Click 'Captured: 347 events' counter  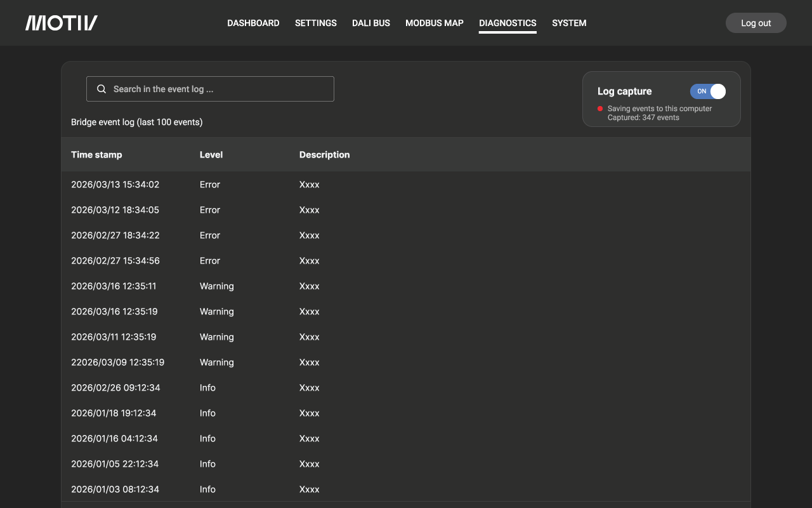tap(643, 117)
